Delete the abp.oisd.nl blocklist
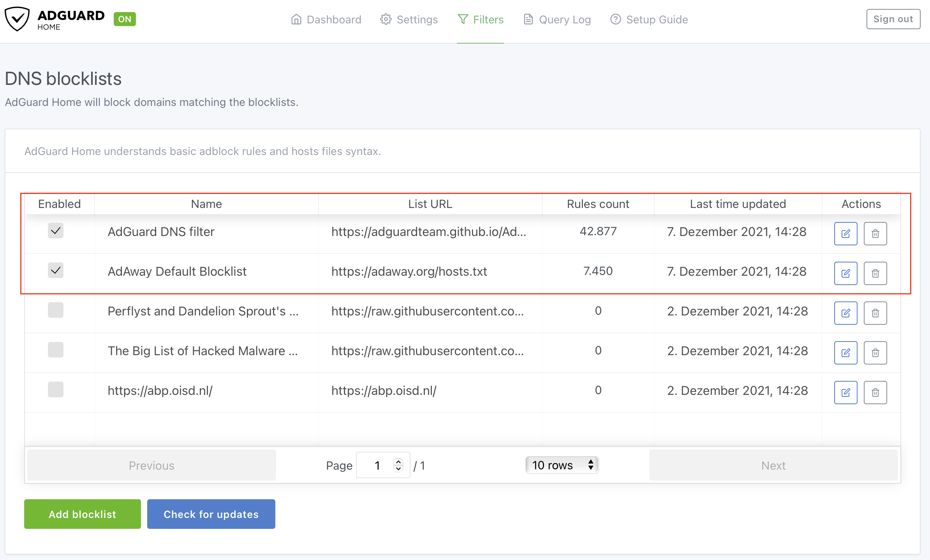Viewport: 930px width, 560px height. click(x=875, y=393)
